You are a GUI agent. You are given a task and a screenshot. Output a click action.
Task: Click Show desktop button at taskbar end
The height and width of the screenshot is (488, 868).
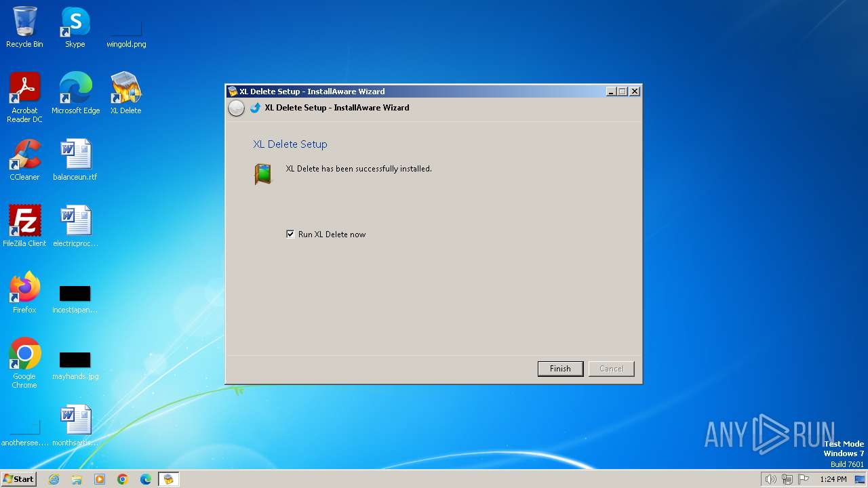pos(861,479)
